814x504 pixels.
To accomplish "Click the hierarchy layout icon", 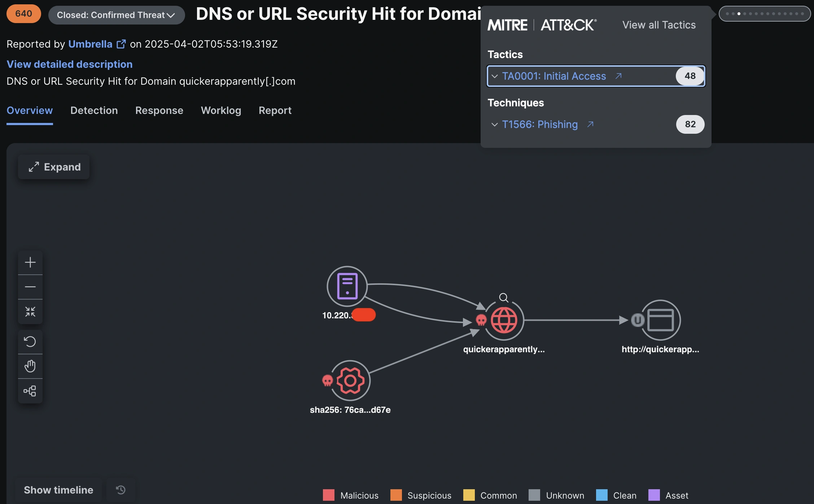I will click(x=30, y=391).
